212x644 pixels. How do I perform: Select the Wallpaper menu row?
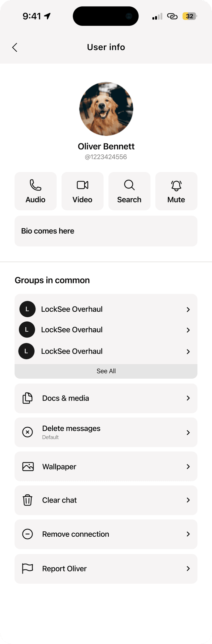tap(106, 466)
